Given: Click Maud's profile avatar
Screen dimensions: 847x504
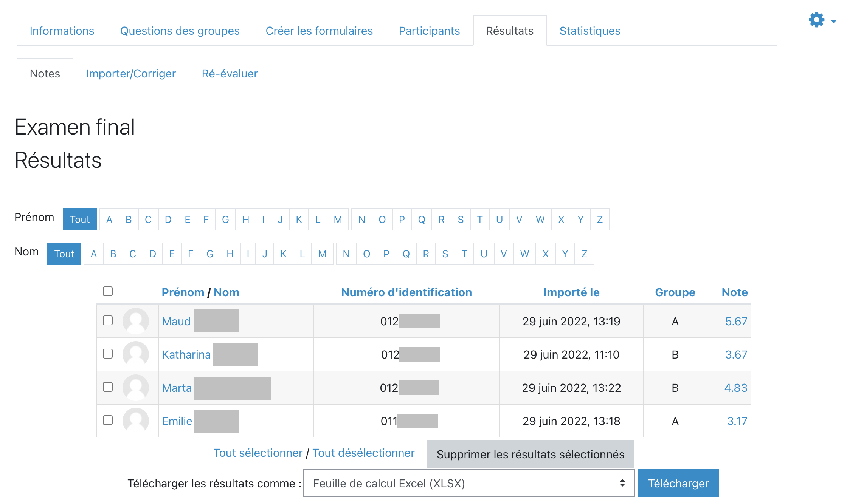Looking at the screenshot, I should [x=136, y=321].
